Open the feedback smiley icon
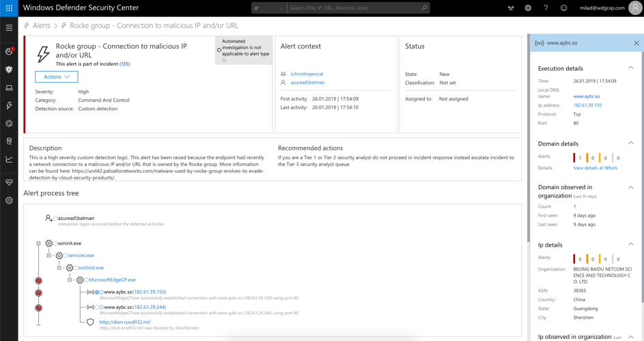The width and height of the screenshot is (644, 341). [564, 8]
